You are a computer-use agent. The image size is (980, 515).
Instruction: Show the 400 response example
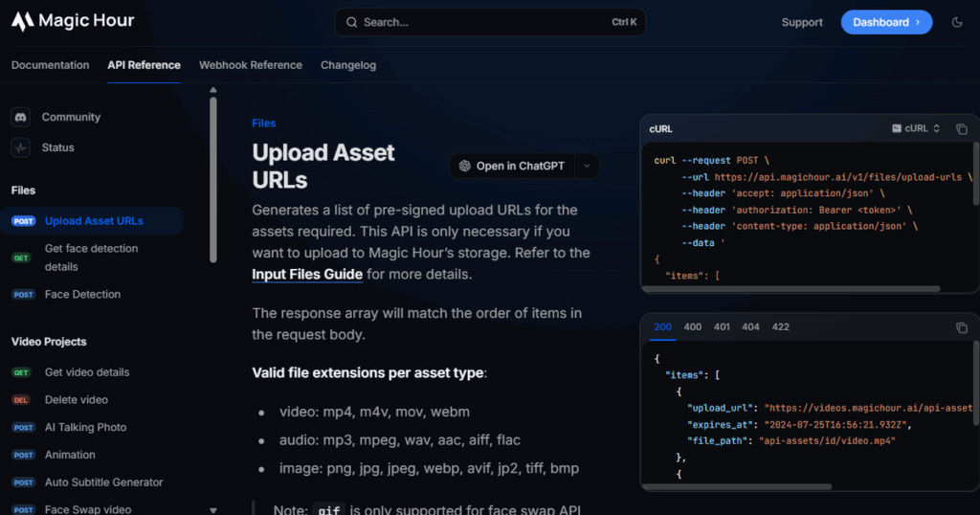click(x=693, y=326)
